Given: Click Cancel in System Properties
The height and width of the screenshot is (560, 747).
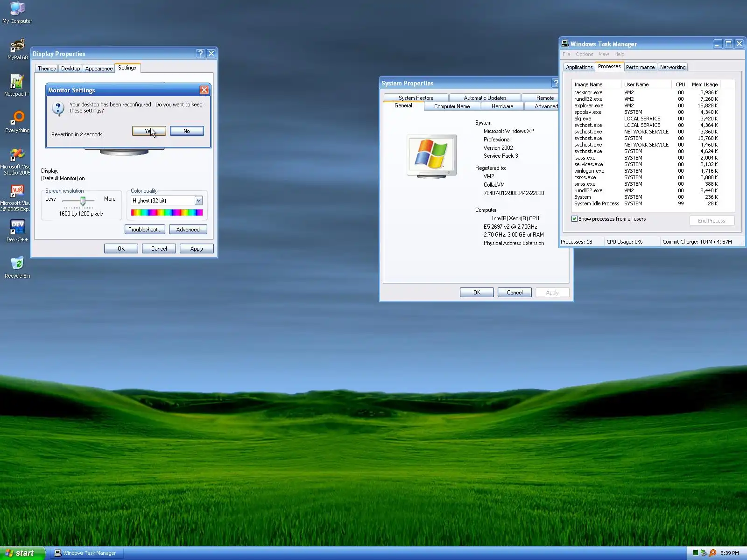Looking at the screenshot, I should coord(514,293).
